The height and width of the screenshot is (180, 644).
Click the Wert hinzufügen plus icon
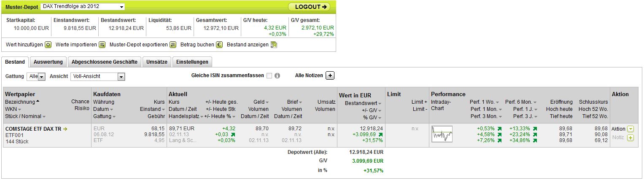pyautogui.click(x=48, y=45)
